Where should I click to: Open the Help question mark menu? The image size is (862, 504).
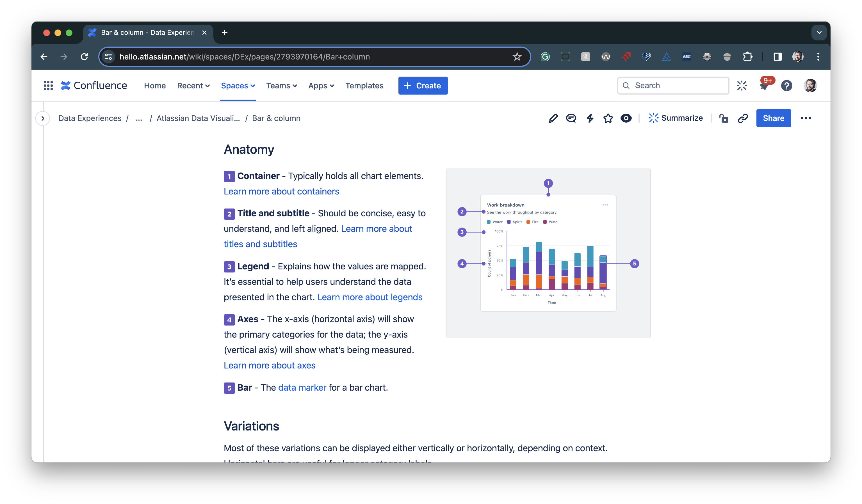[x=786, y=86]
